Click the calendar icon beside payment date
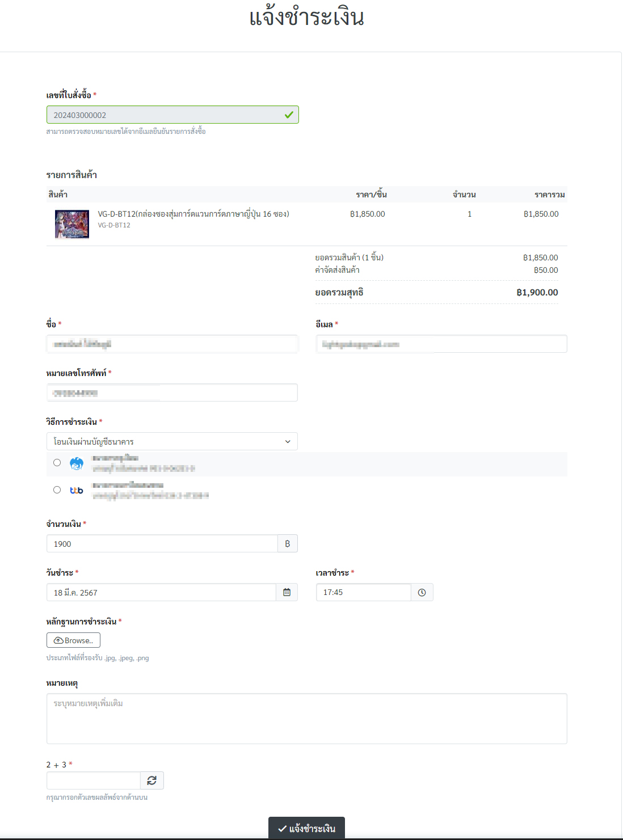 pyautogui.click(x=287, y=592)
